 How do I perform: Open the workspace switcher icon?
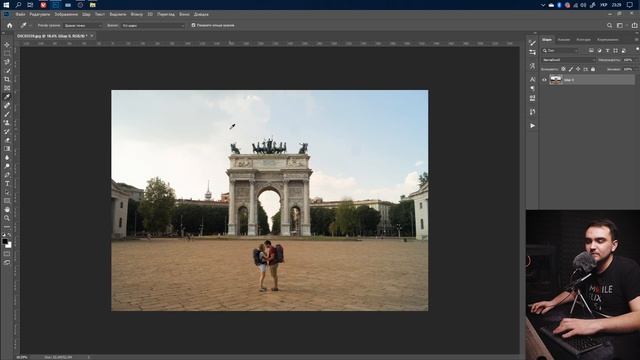[x=620, y=25]
